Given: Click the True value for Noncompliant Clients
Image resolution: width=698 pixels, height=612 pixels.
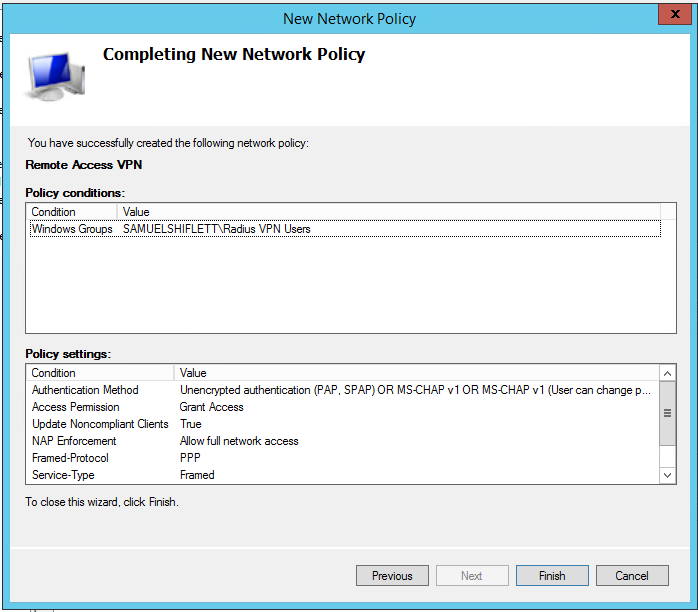Looking at the screenshot, I should [191, 424].
